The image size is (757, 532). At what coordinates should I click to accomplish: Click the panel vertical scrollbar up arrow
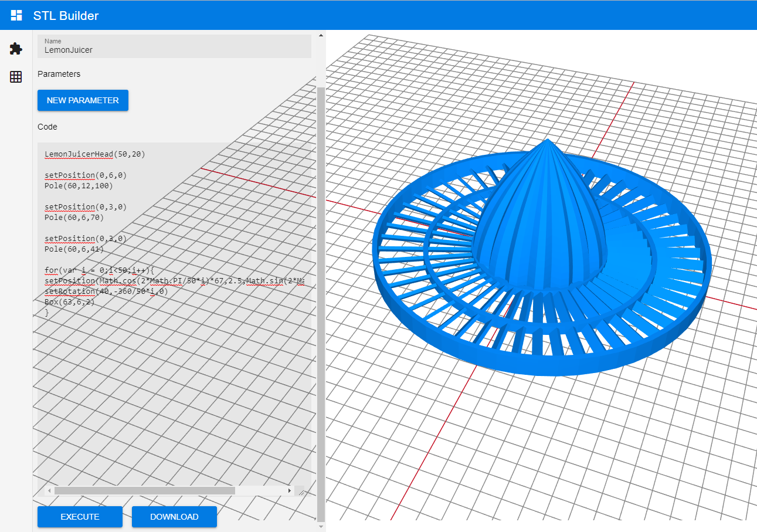pos(321,35)
